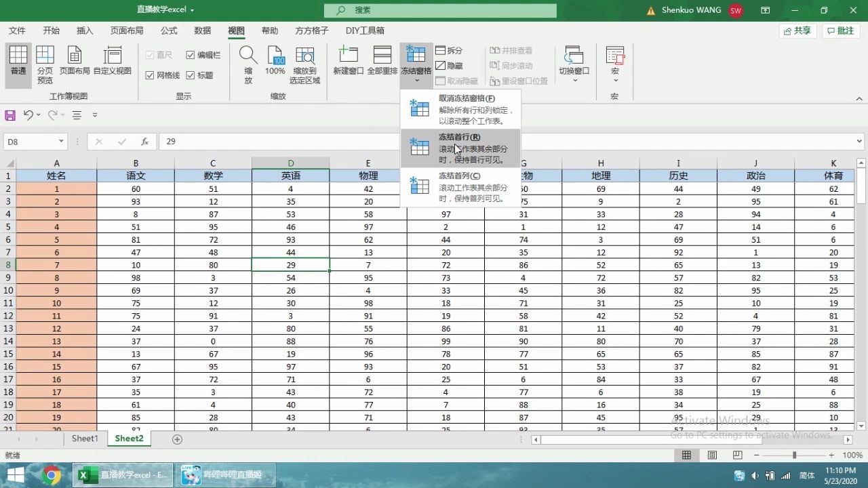The image size is (868, 488).
Task: Select column header D
Action: pyautogui.click(x=290, y=163)
